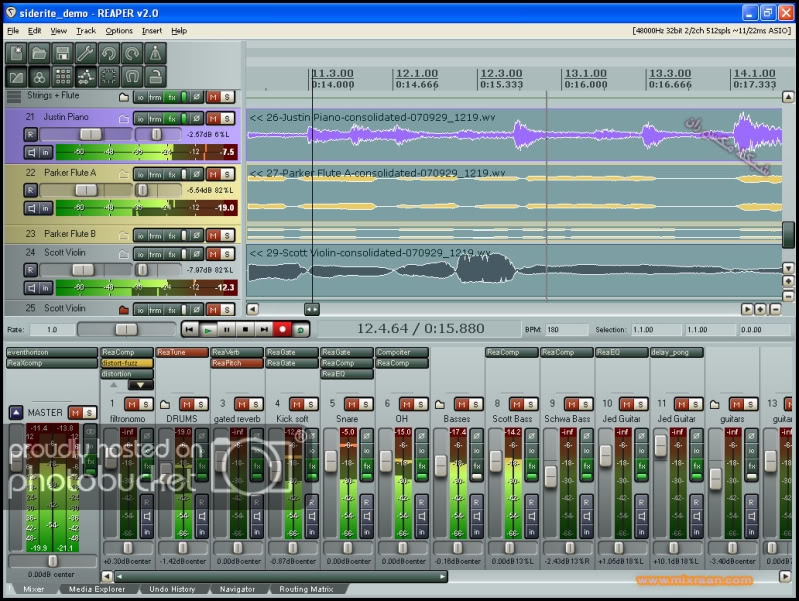Click the timeline vertical scroll up arrow
Screen dimensions: 799x601
pos(788,97)
